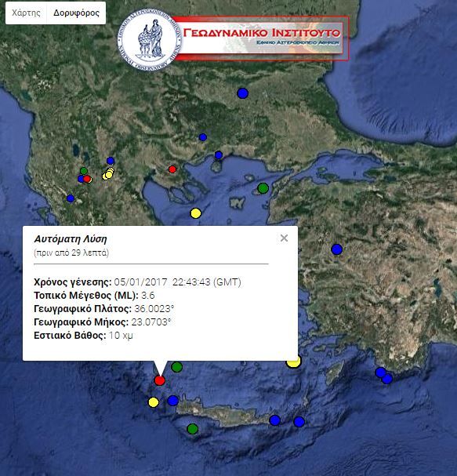Click the focal depth value 10 χμ
The width and height of the screenshot is (457, 476).
click(x=121, y=336)
